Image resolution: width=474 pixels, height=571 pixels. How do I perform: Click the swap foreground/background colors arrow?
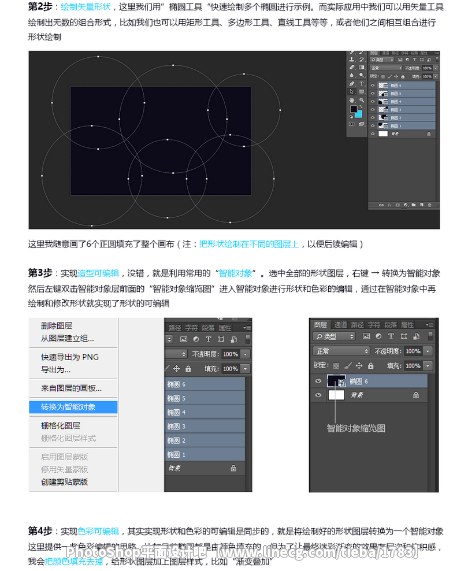tap(361, 107)
